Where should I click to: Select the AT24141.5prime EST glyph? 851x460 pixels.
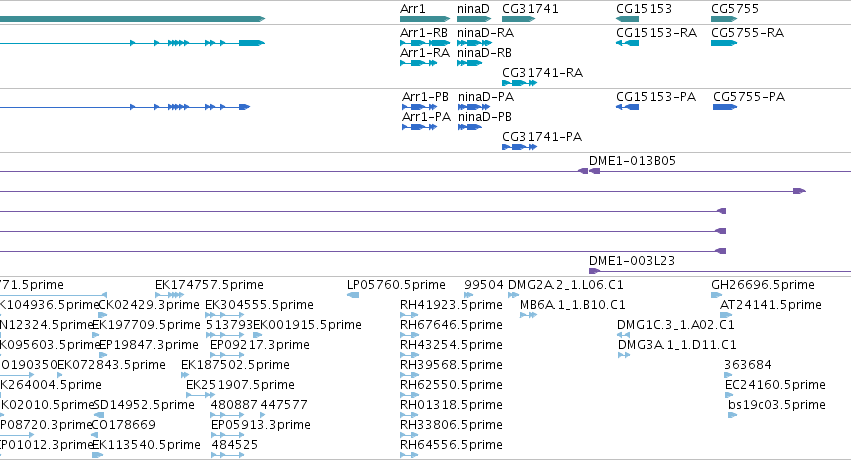pos(726,315)
